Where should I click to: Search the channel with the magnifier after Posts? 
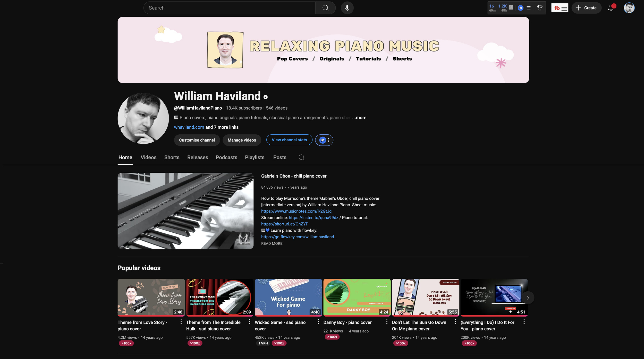pos(301,157)
